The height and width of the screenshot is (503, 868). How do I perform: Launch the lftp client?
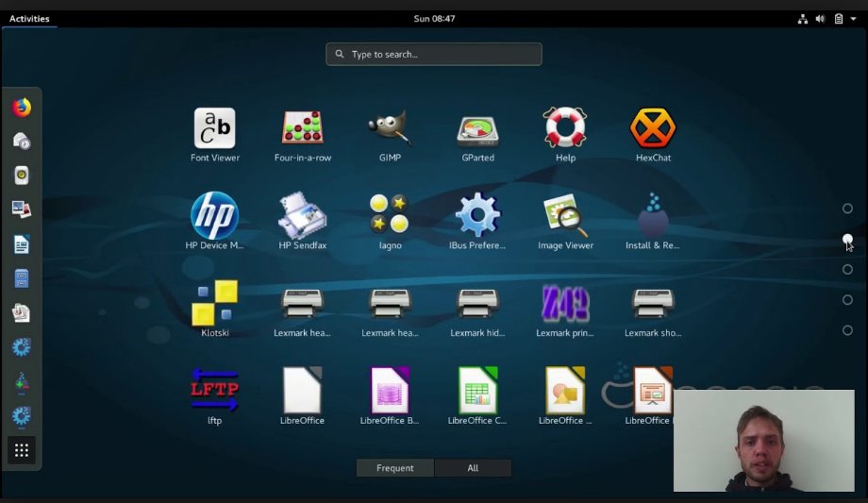(215, 390)
